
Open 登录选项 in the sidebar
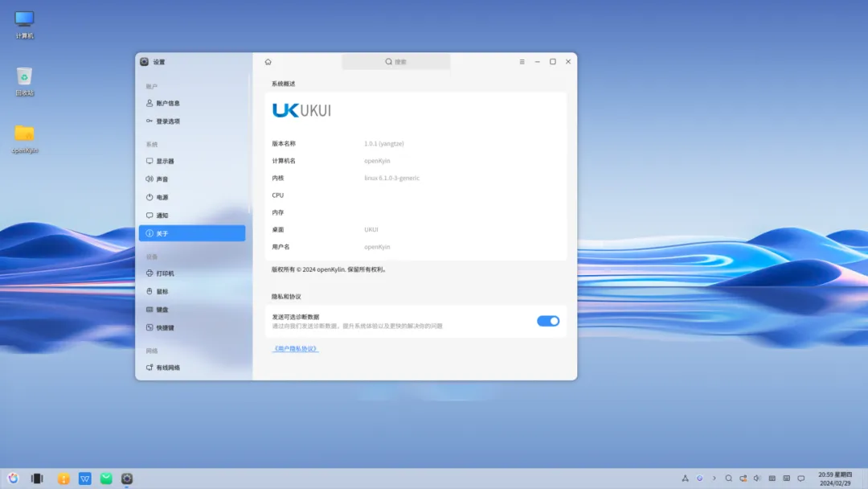tap(192, 121)
